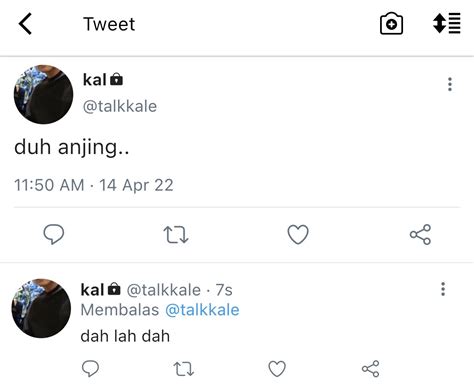
Task: Go back using the left arrow
Action: (25, 24)
